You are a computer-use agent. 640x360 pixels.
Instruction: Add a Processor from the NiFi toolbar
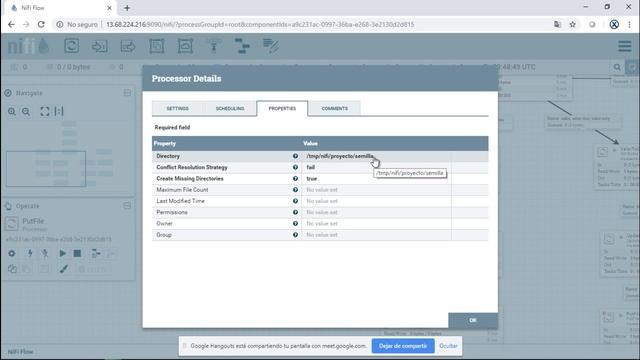tap(71, 46)
